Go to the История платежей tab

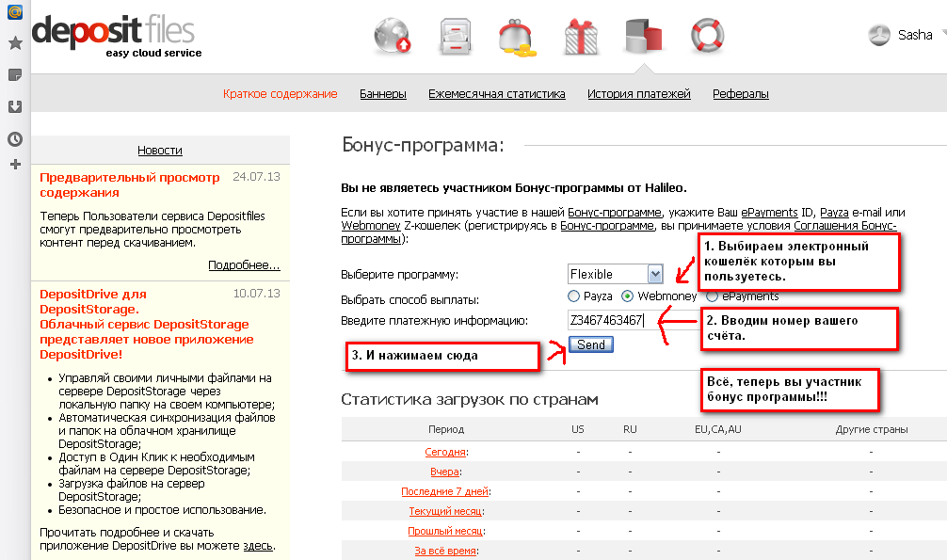click(639, 93)
